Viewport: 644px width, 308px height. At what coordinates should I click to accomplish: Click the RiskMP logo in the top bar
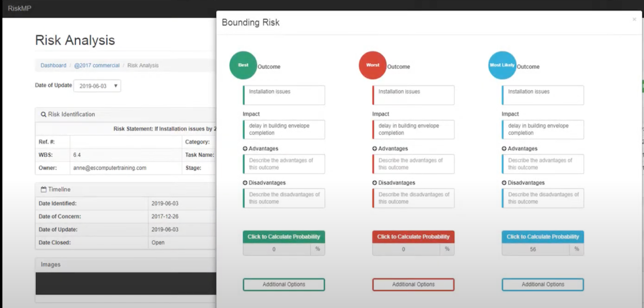click(x=19, y=8)
